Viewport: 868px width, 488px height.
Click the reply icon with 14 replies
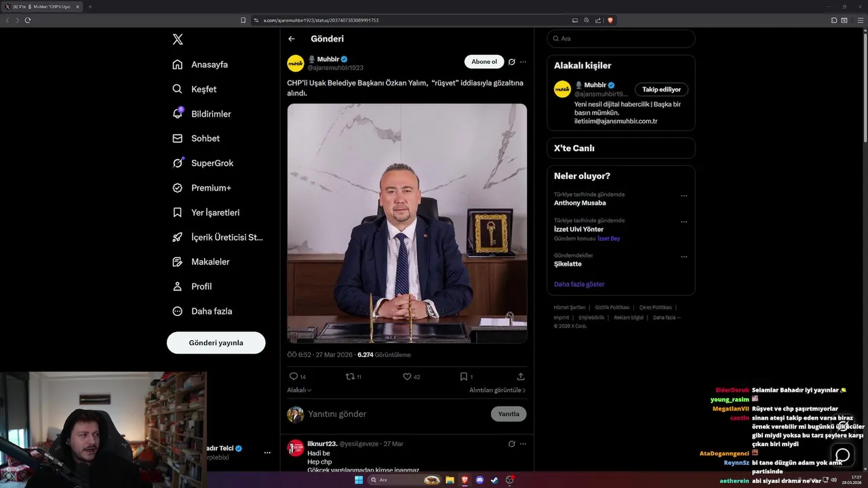pyautogui.click(x=294, y=376)
